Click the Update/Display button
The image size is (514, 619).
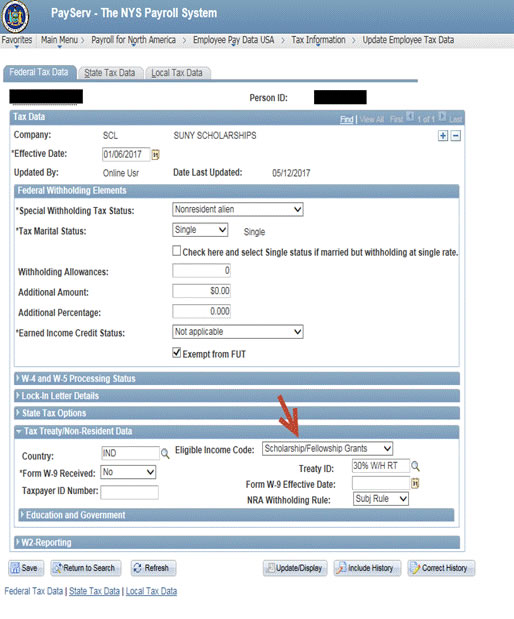[295, 568]
